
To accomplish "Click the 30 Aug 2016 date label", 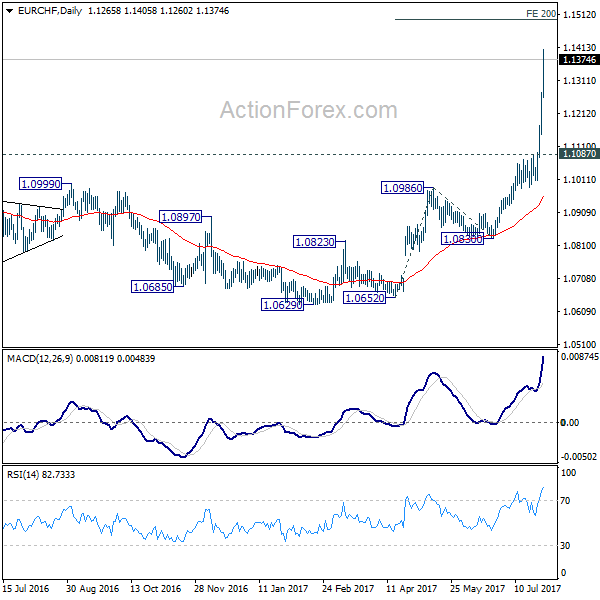I will click(92, 589).
